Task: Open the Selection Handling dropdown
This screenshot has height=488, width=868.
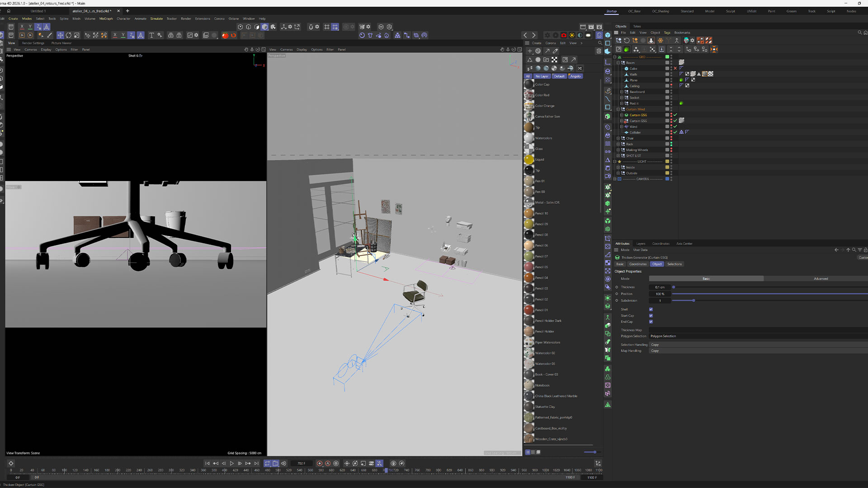Action: 723,345
